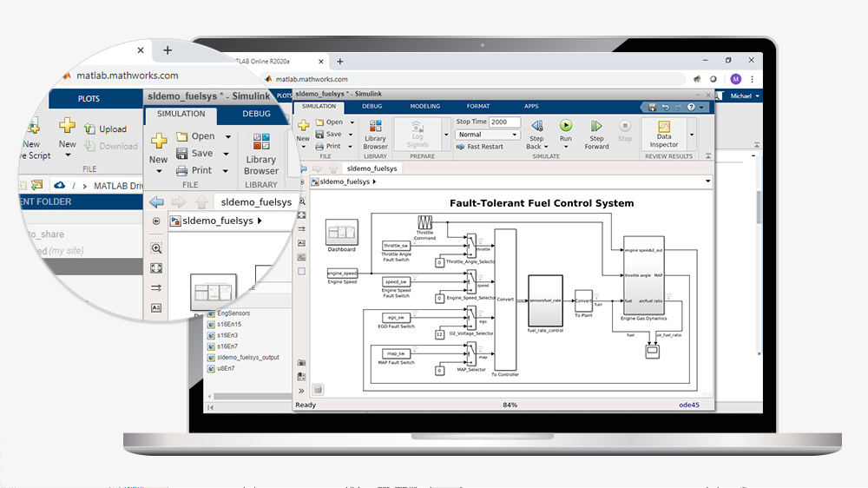
Task: Click the 84% zoom level in the status bar
Action: (510, 405)
